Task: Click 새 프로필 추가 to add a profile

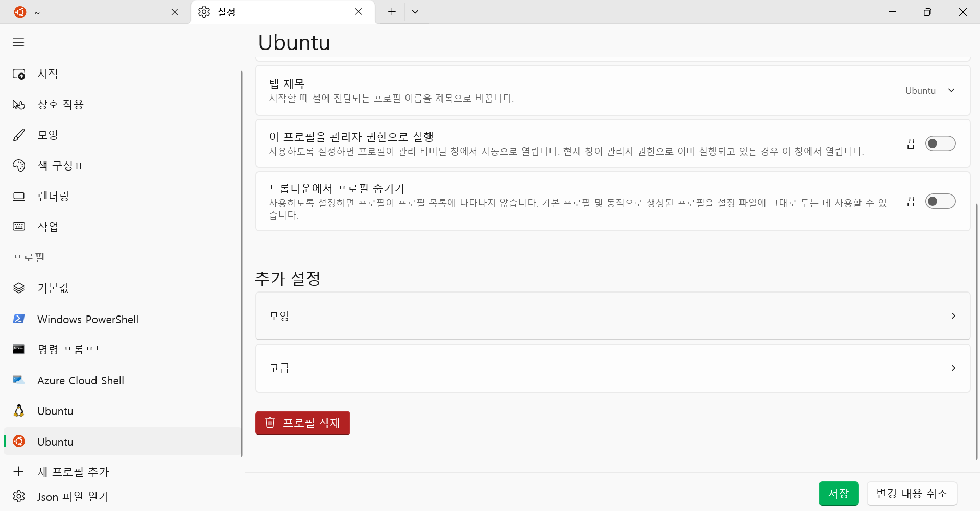Action: [x=122, y=472]
